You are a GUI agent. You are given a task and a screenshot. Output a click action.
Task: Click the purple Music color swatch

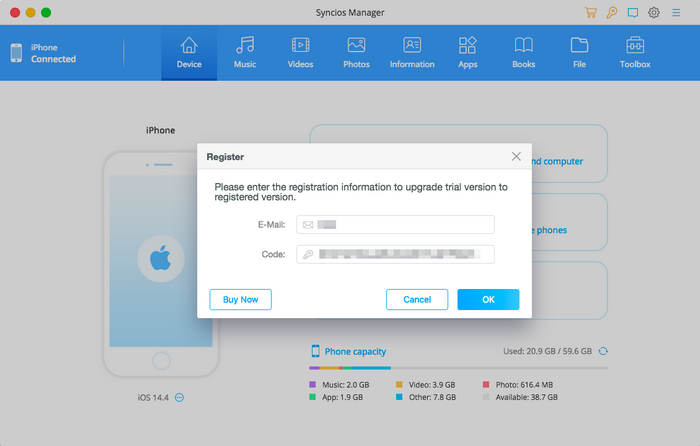pos(312,384)
